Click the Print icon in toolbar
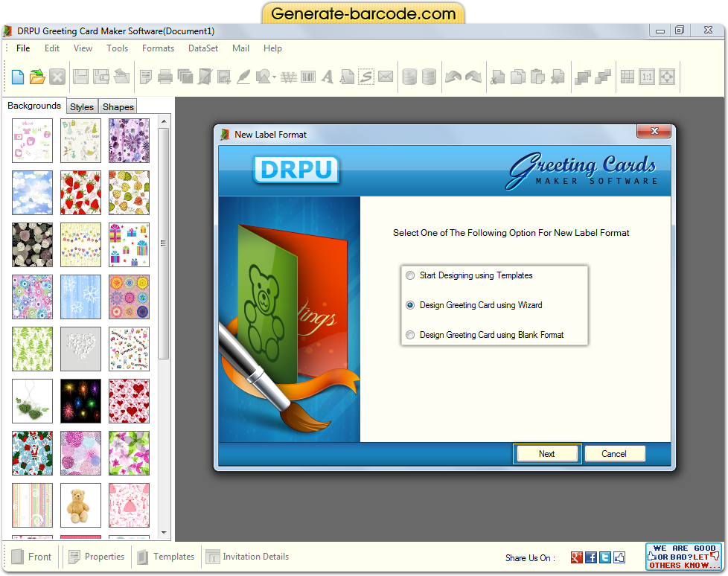The height and width of the screenshot is (576, 728). [165, 77]
